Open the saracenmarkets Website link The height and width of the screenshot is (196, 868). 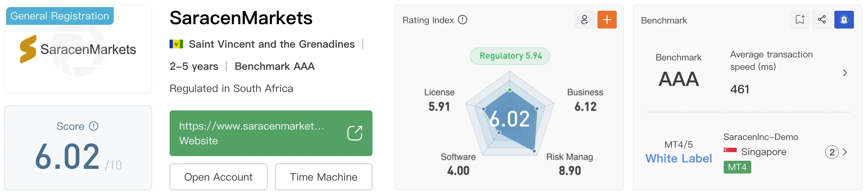coord(270,133)
